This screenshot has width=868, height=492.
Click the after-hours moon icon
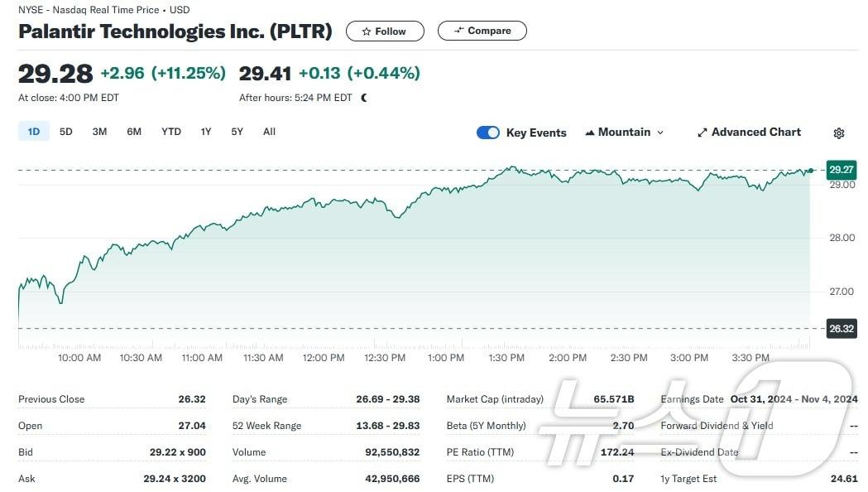tap(364, 98)
